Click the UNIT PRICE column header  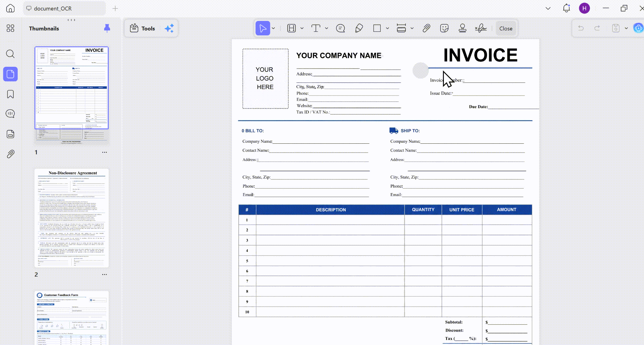462,210
